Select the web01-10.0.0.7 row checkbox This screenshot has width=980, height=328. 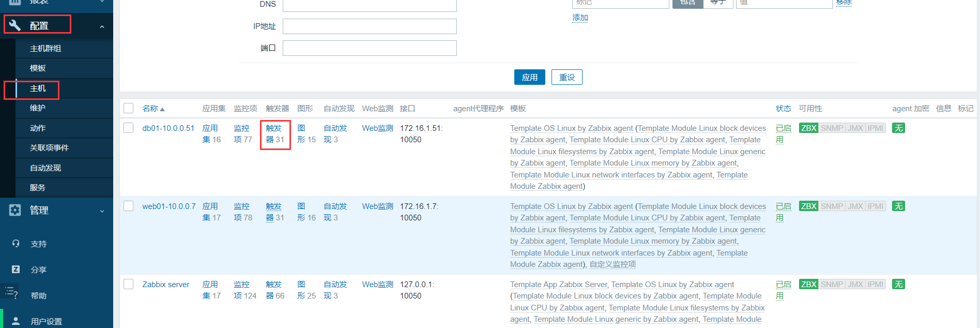pos(129,206)
